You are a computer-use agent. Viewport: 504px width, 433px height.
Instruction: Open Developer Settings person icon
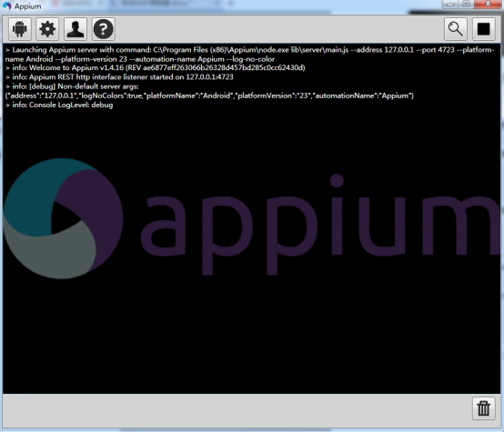pos(76,29)
